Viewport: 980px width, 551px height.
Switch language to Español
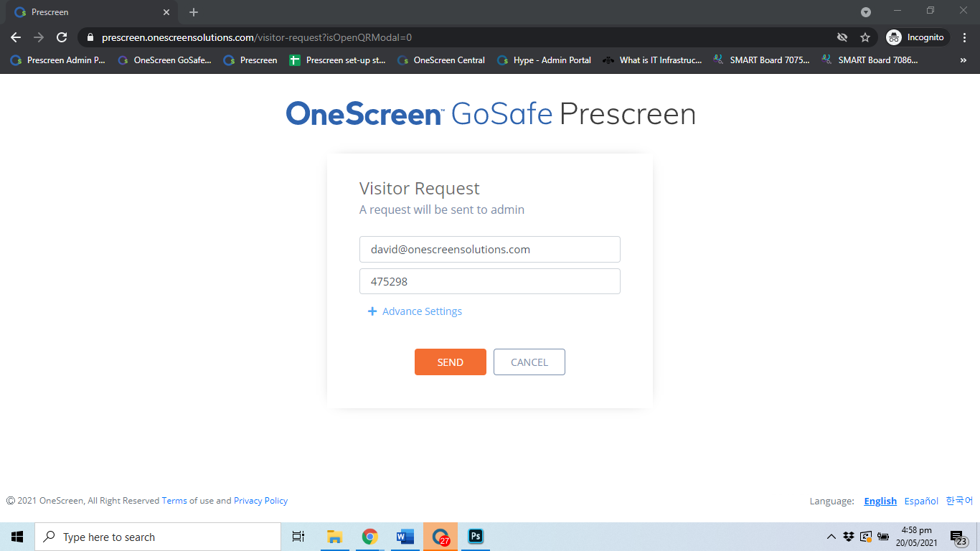[x=921, y=501]
